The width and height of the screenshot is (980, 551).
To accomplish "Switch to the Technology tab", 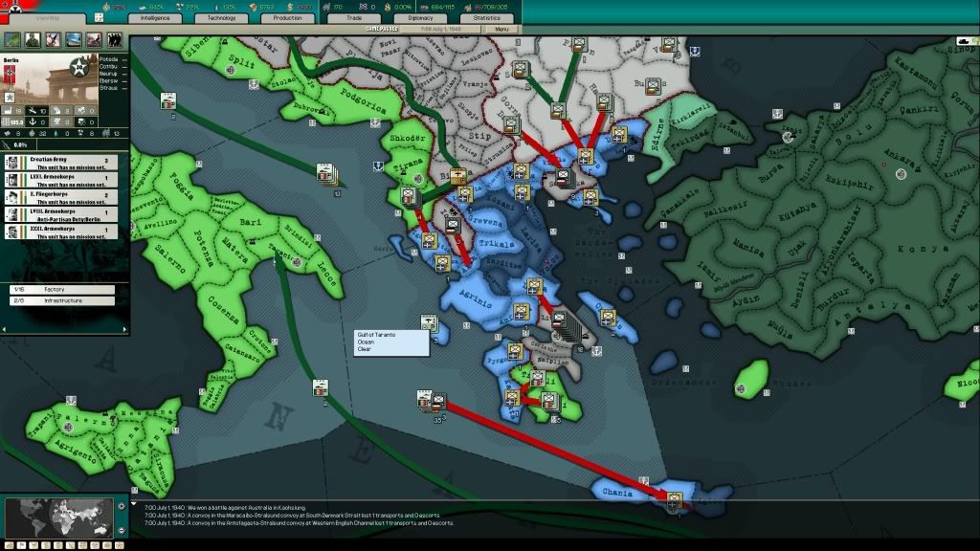I will coord(221,17).
